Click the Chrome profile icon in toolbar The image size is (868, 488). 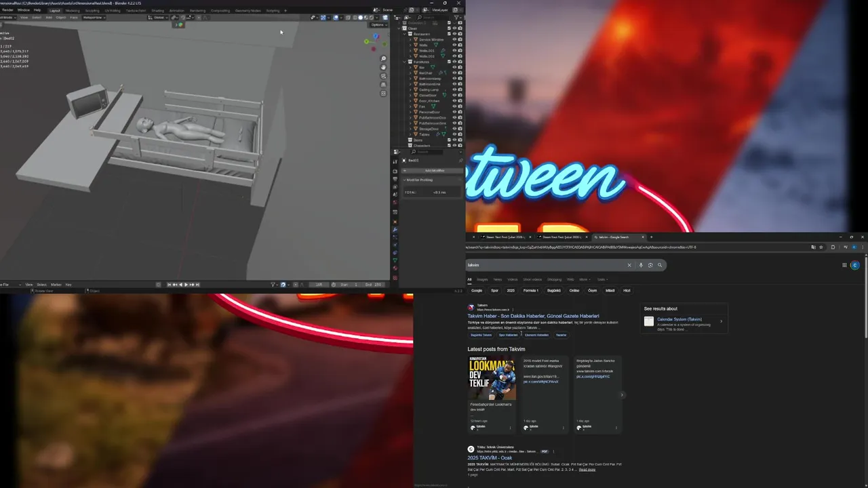click(854, 247)
